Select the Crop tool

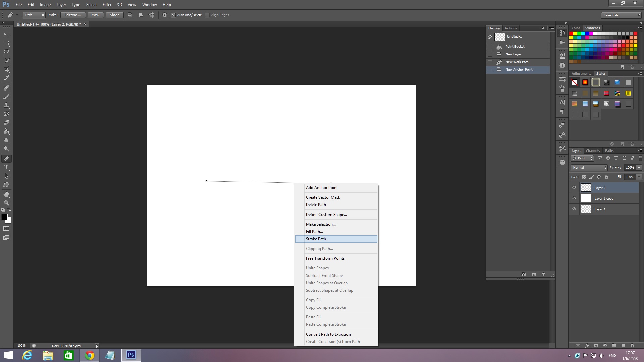click(x=6, y=69)
